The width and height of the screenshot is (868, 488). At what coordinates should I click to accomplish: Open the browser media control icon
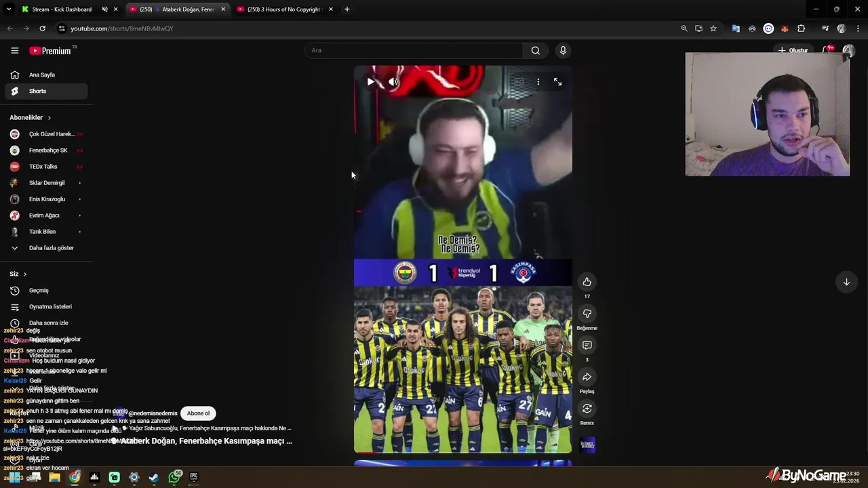tap(825, 28)
